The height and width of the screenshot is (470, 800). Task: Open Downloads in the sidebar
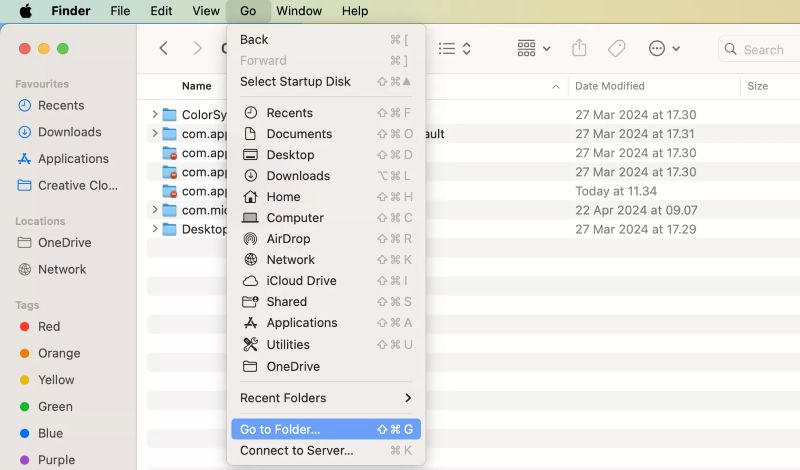click(x=60, y=132)
